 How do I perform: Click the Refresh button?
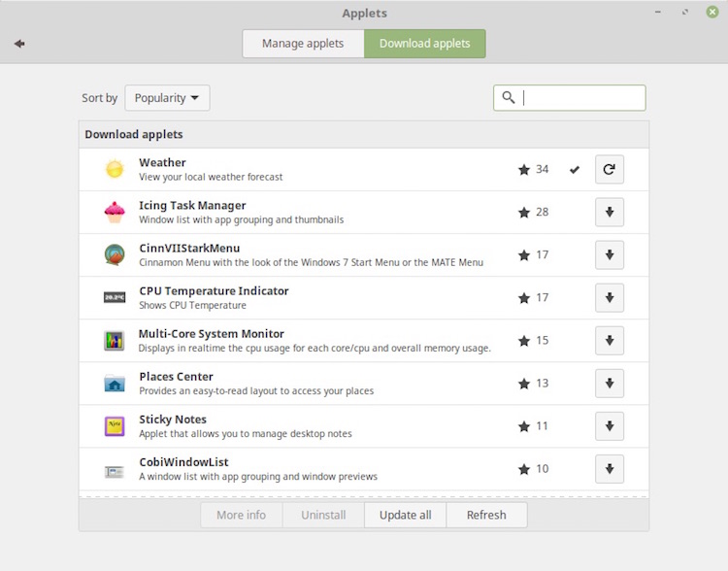click(486, 515)
